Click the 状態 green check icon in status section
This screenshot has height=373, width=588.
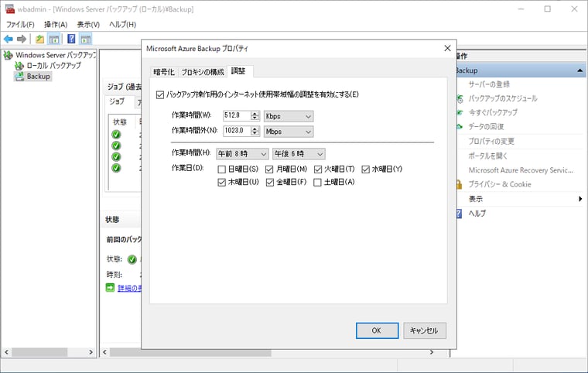132,259
